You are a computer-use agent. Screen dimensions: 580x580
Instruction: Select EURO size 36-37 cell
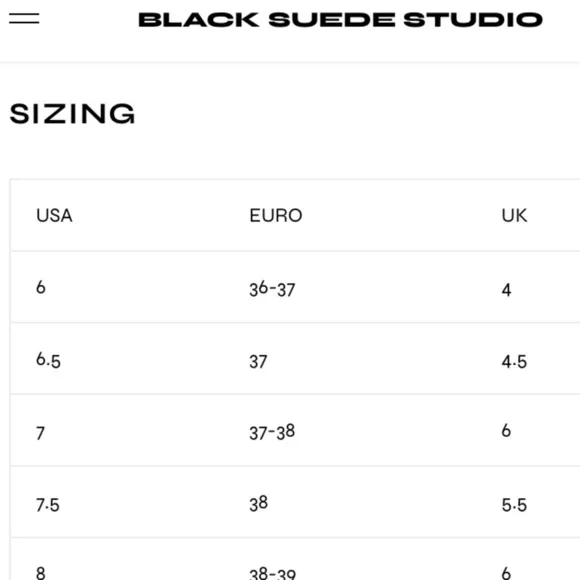[272, 289]
